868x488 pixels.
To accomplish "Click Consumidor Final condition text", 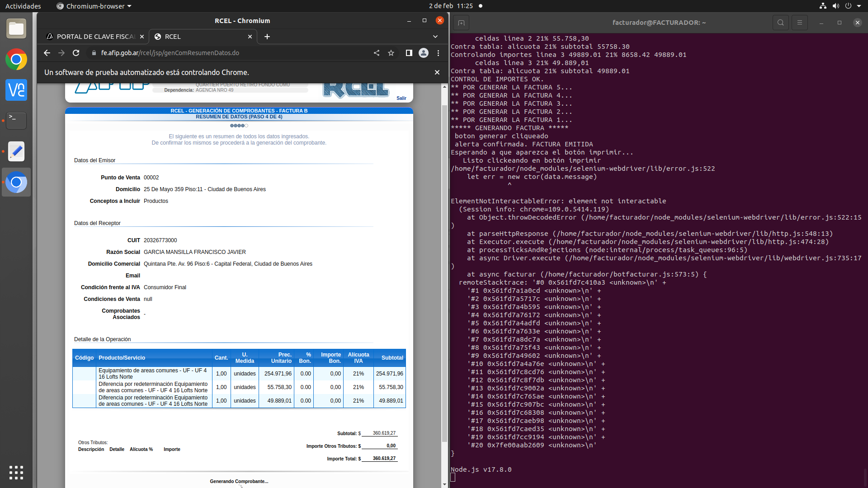I will (165, 287).
